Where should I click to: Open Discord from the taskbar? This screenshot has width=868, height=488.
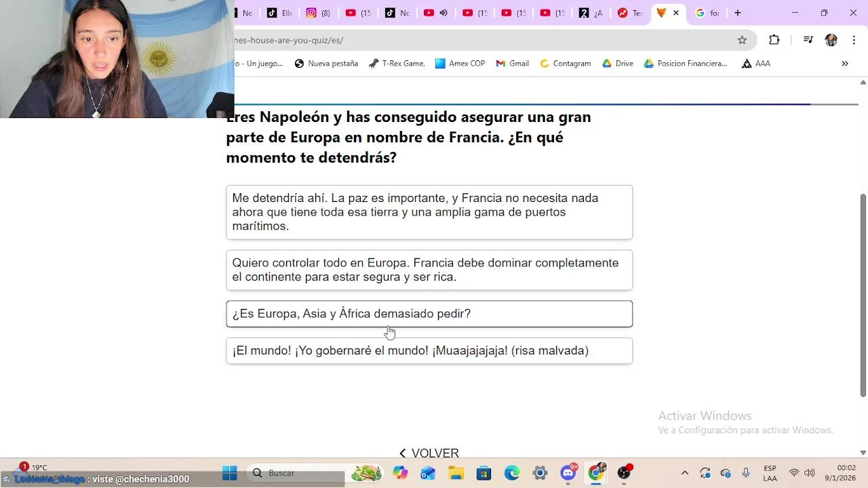(568, 473)
